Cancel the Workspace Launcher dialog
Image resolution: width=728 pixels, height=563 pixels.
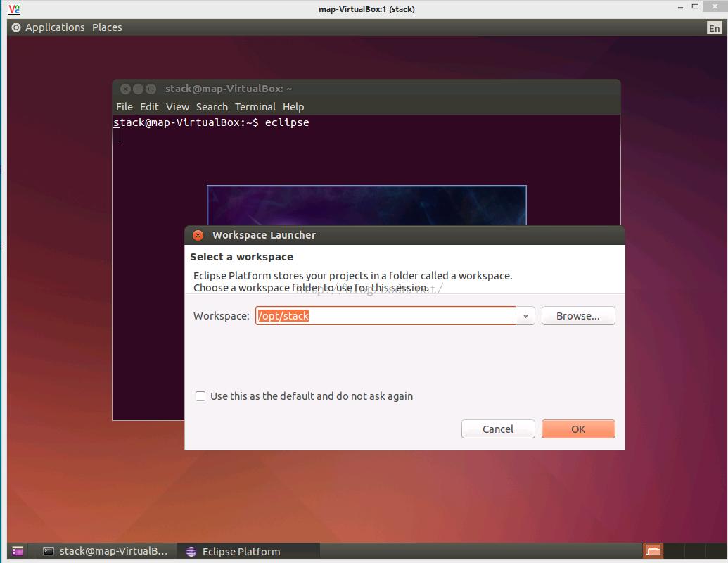point(498,429)
